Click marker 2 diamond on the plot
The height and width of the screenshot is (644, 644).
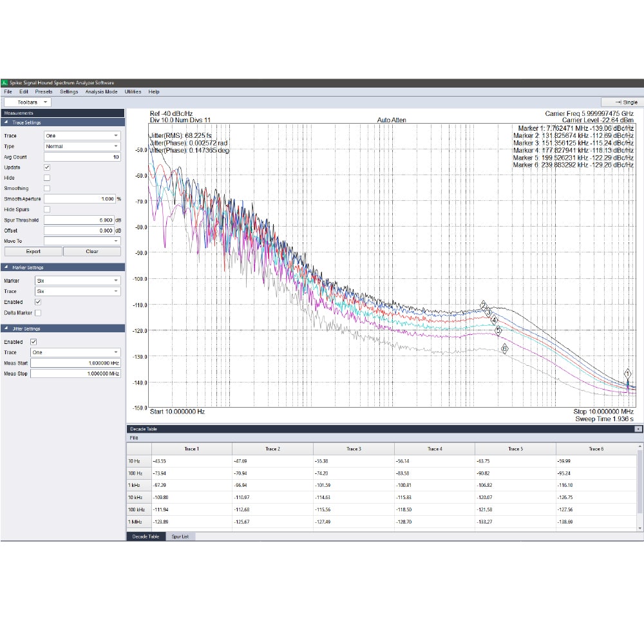click(483, 305)
